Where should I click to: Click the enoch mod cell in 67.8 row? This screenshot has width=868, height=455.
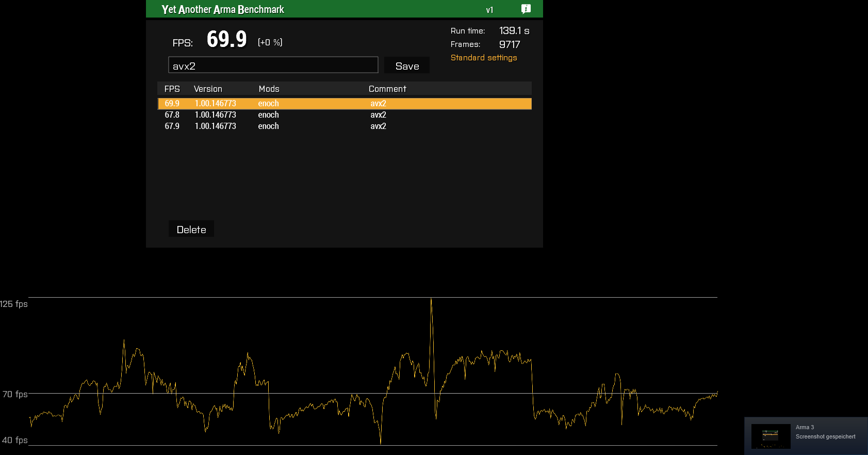(268, 115)
